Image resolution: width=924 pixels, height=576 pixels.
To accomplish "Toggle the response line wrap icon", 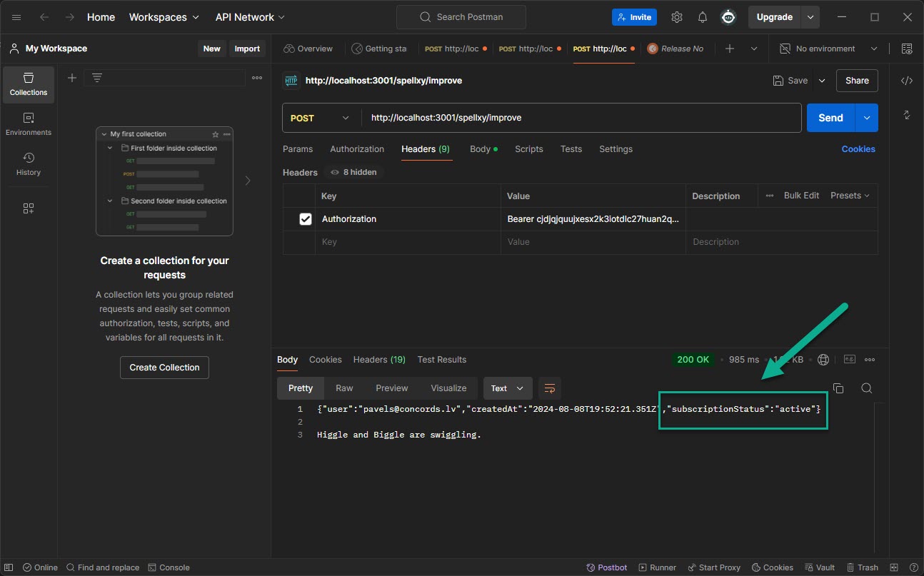I will (550, 388).
